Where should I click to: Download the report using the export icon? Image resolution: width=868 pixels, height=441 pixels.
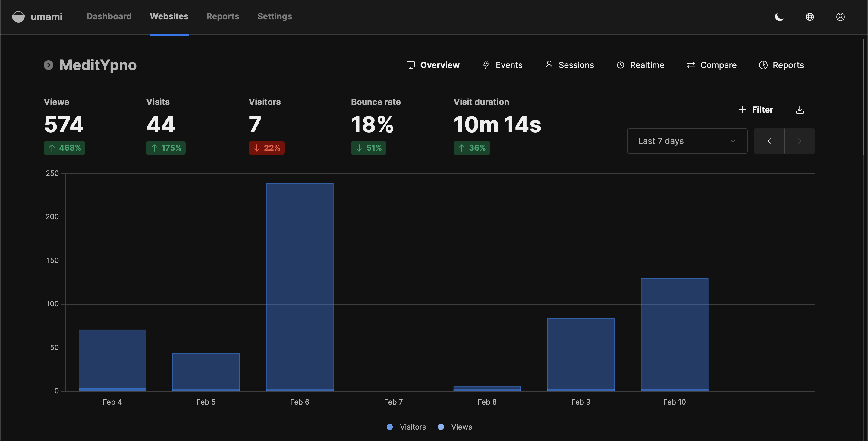tap(800, 109)
